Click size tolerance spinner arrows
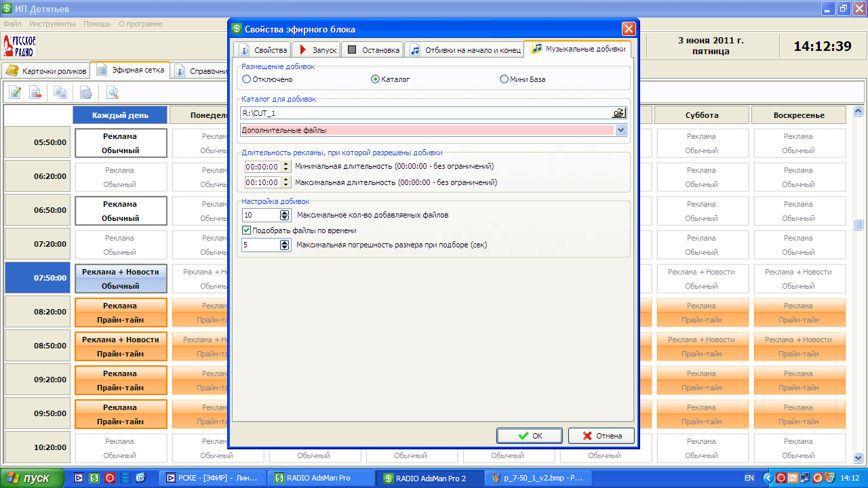Screen dimensions: 868x488 point(285,245)
